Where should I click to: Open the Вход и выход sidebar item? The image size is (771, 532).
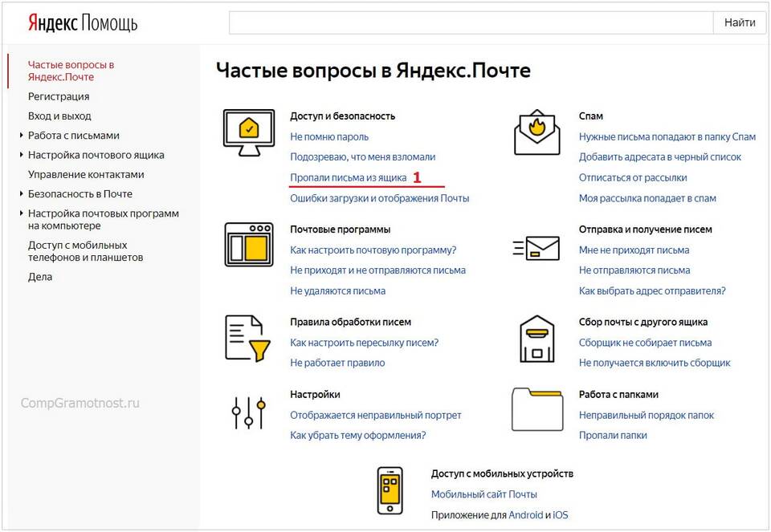pyautogui.click(x=59, y=116)
